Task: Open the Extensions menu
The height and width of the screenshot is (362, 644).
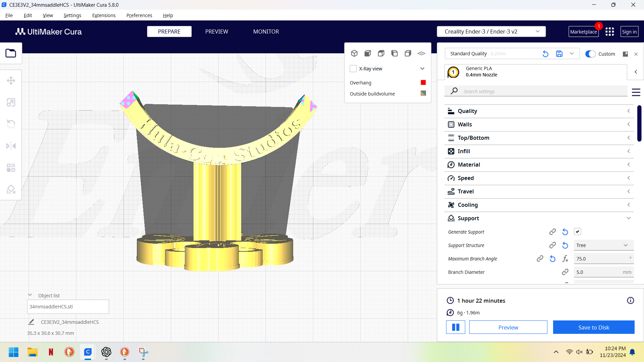Action: click(x=104, y=15)
